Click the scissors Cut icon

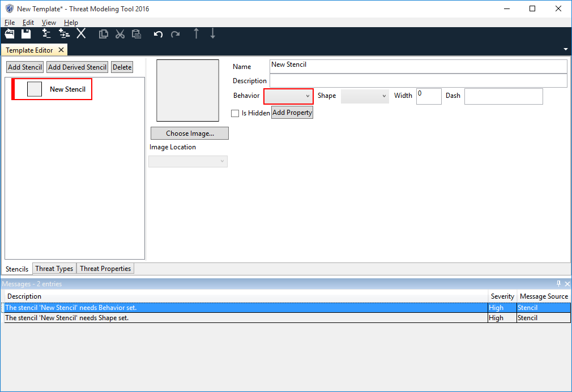(x=120, y=35)
